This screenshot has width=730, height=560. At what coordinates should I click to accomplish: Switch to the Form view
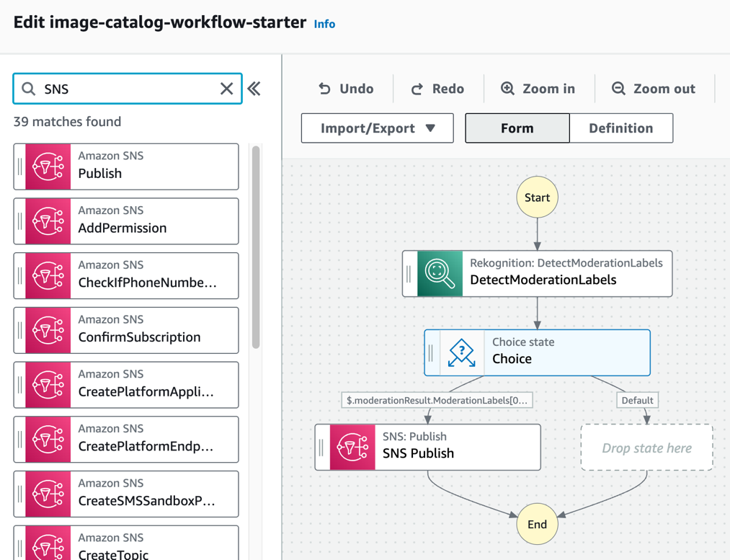(517, 128)
